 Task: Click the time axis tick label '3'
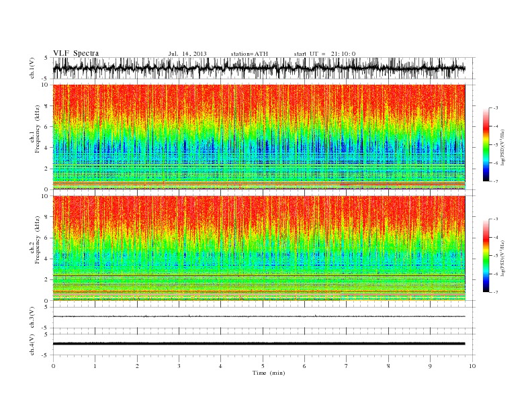179,366
